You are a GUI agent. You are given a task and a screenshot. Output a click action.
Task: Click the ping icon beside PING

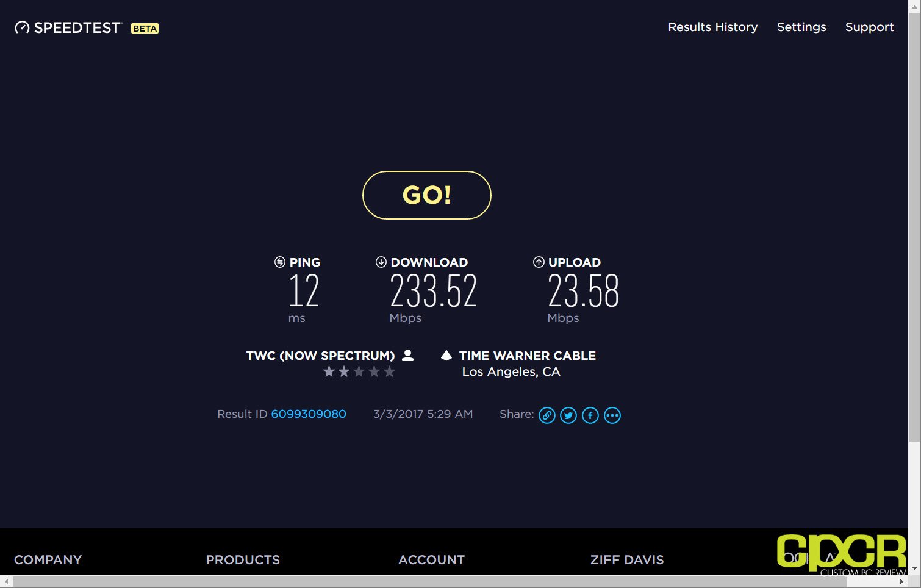279,262
